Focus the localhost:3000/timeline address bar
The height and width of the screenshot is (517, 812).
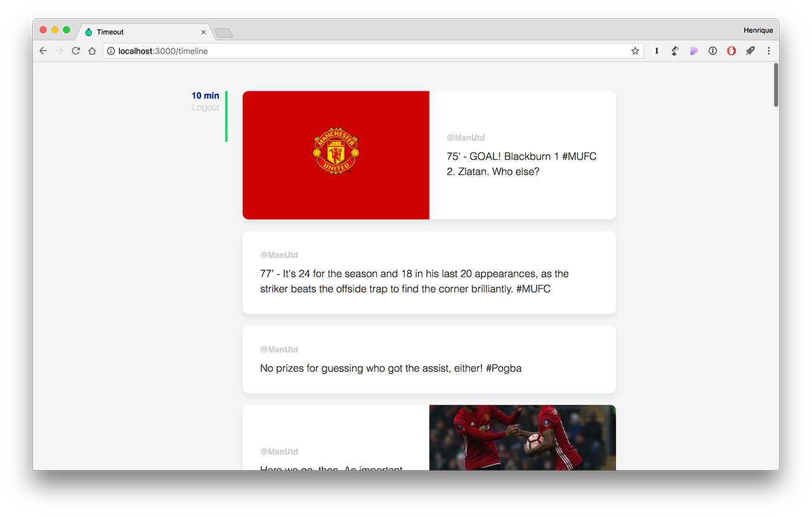pyautogui.click(x=373, y=51)
